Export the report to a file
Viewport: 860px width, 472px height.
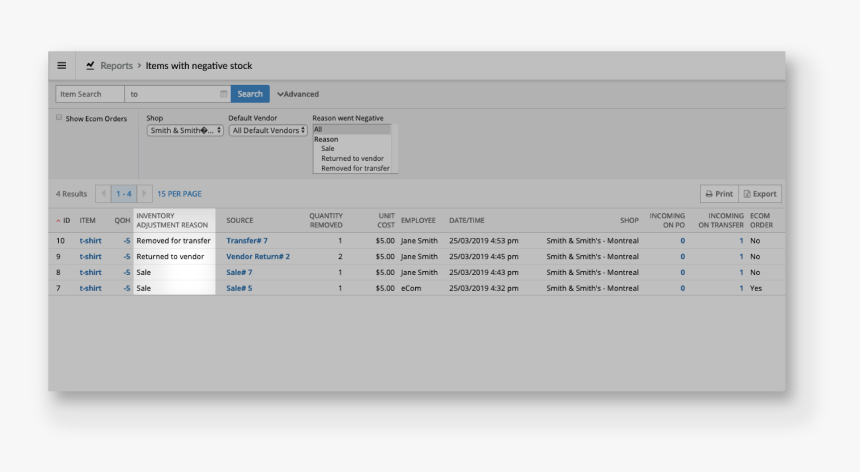tap(760, 194)
